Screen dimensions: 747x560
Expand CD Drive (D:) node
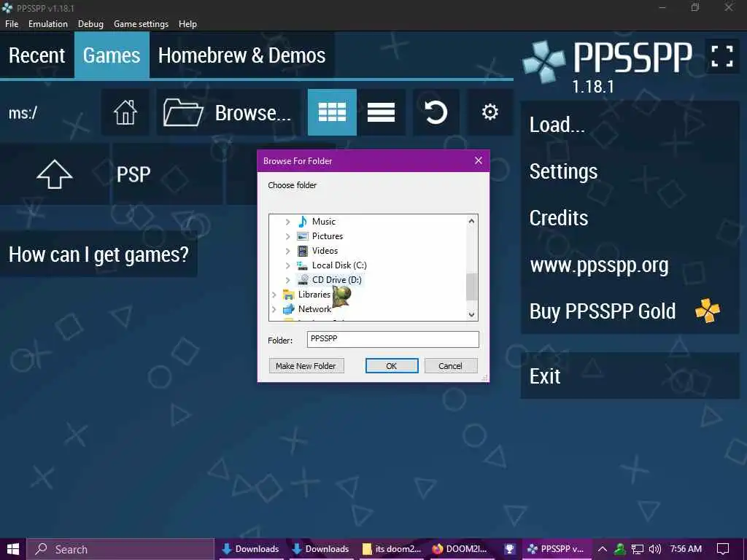point(287,280)
